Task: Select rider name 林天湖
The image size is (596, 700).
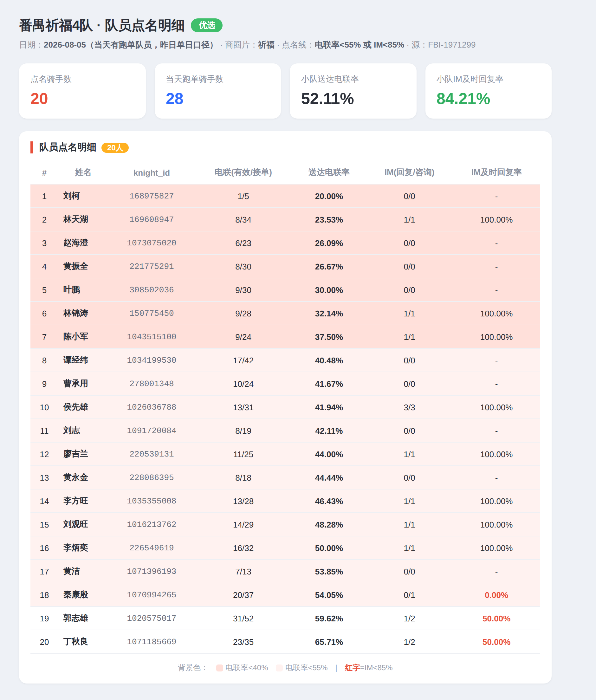Action: tap(76, 220)
